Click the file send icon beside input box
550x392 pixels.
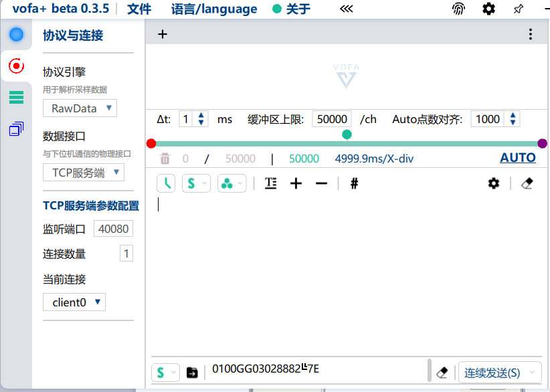pos(192,373)
